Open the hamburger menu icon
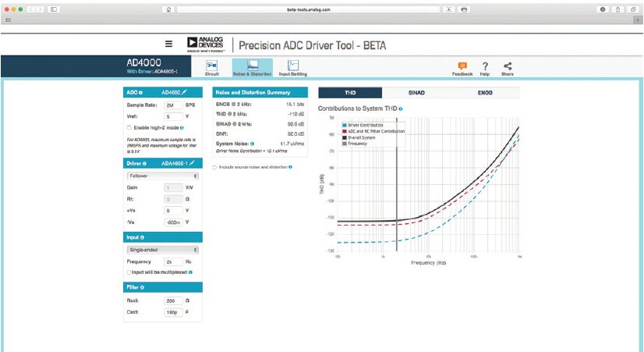 click(x=168, y=44)
